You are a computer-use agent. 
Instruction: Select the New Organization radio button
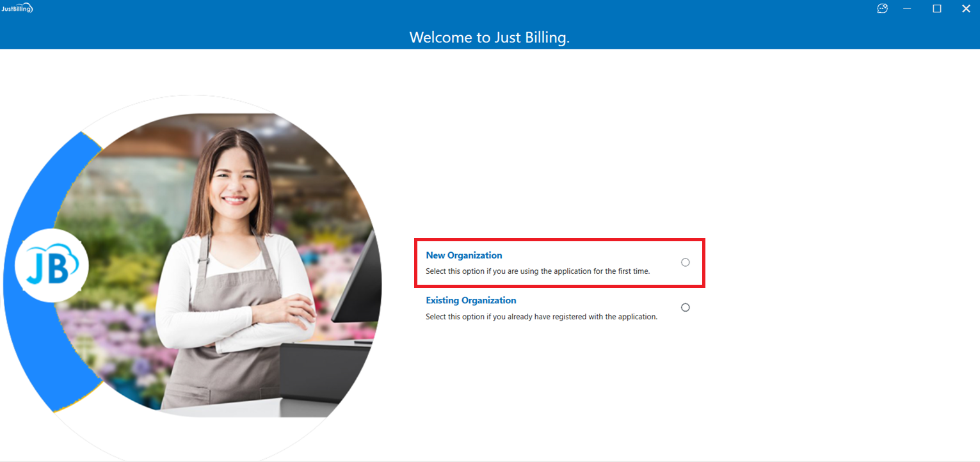686,262
